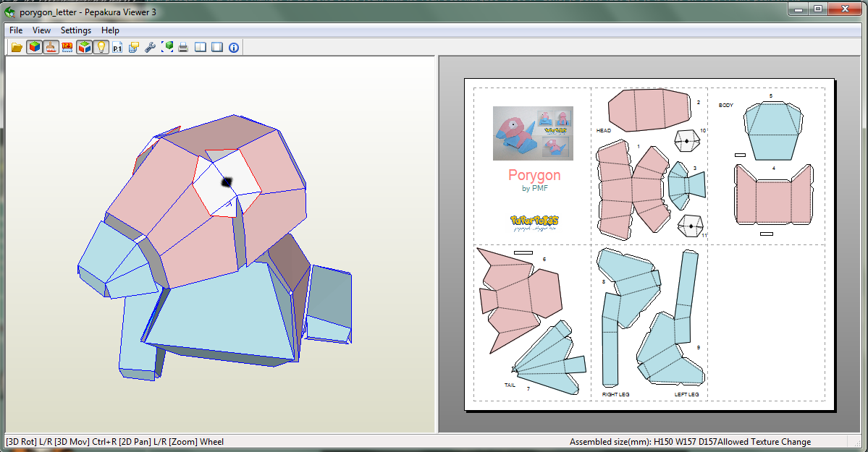Maximize the Pepakura Viewer window
This screenshot has width=868, height=452.
817,9
